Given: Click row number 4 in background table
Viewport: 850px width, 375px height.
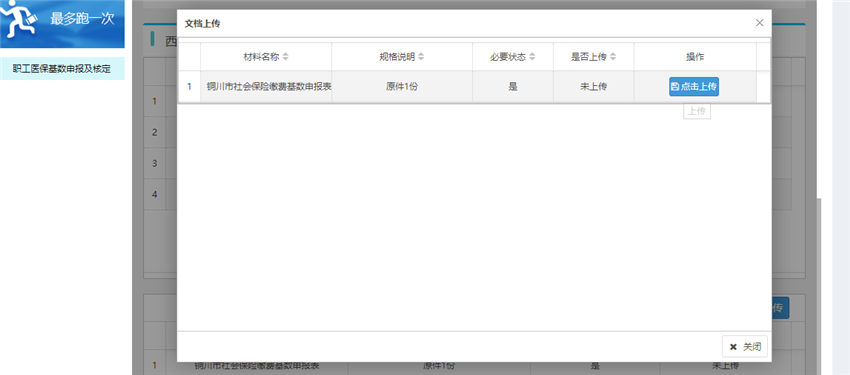Looking at the screenshot, I should click(154, 194).
